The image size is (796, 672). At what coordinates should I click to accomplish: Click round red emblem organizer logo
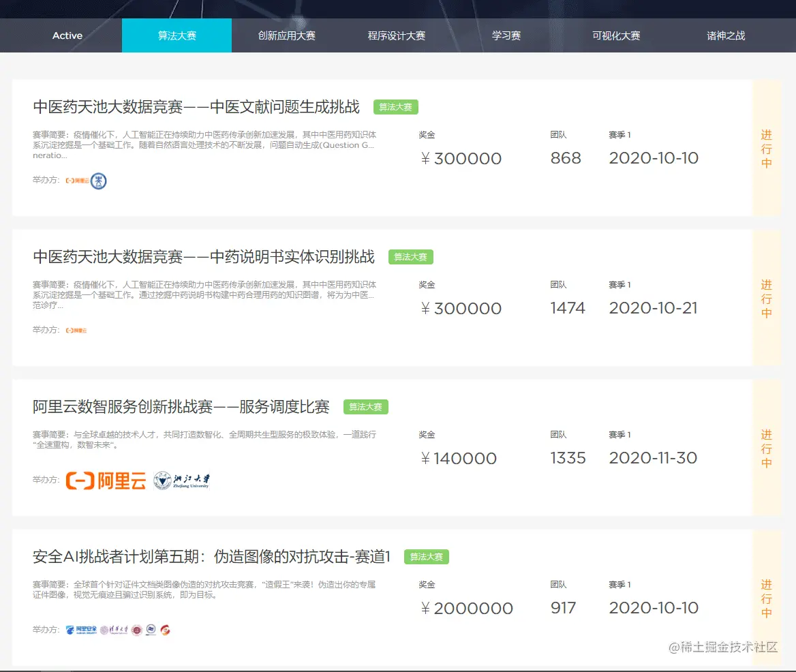(x=136, y=630)
